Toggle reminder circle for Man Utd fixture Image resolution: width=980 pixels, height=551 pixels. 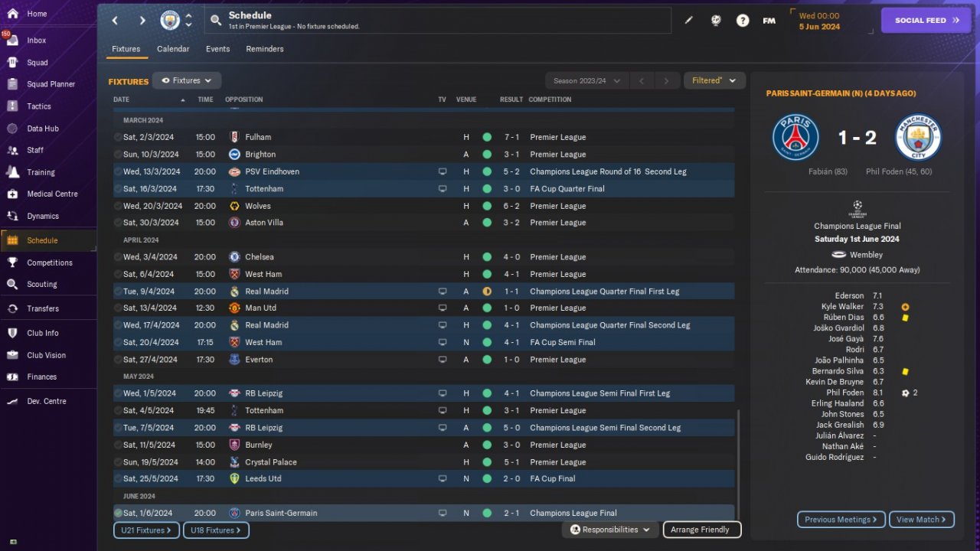pos(118,308)
